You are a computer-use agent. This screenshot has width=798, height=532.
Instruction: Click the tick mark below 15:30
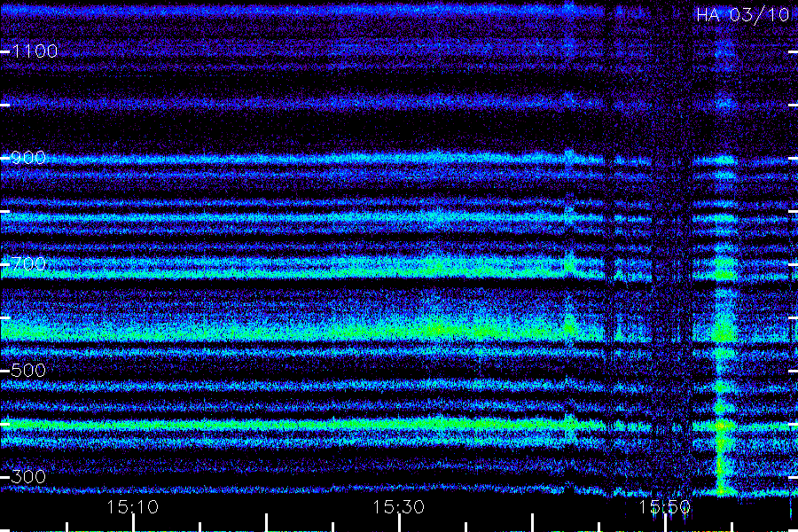tap(400, 523)
